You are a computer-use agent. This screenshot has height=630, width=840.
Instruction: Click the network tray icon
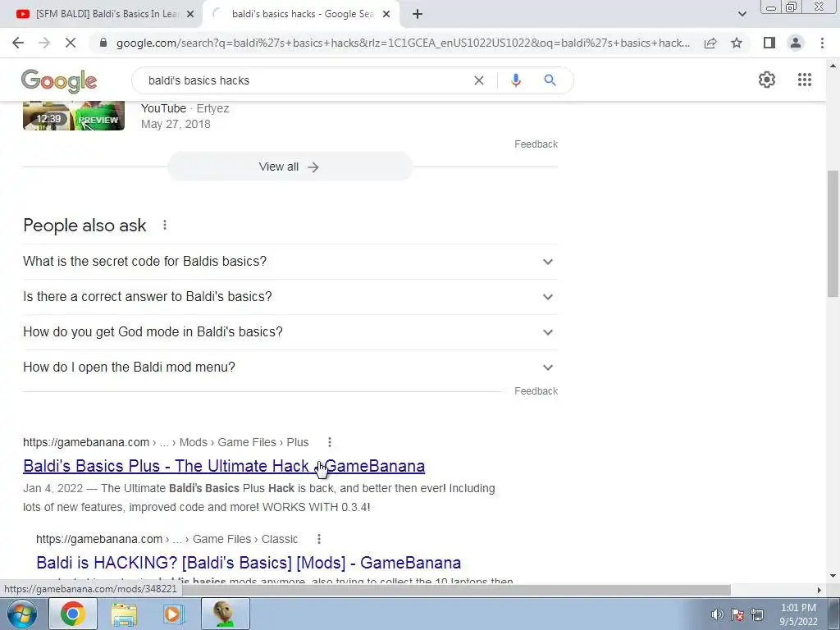click(x=757, y=614)
